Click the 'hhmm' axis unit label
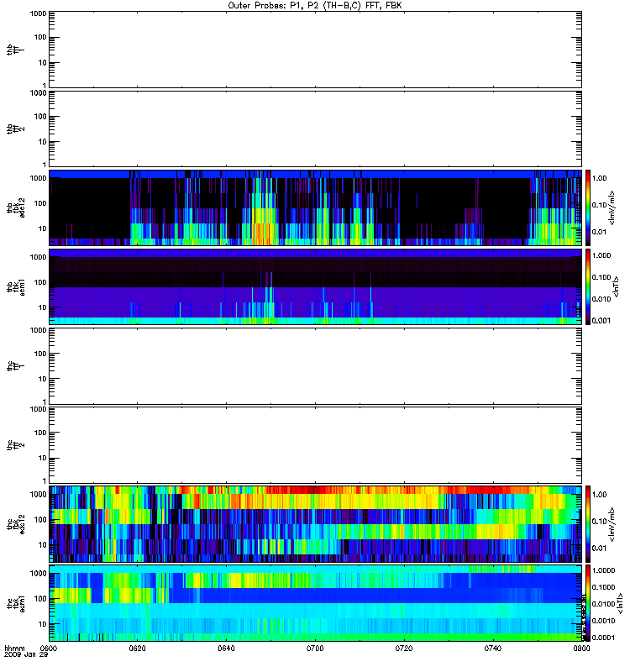Screen dimensions: 630x672 click(x=14, y=648)
